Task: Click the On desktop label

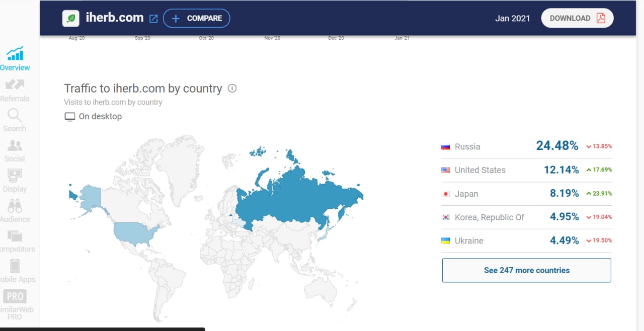Action: pos(100,116)
